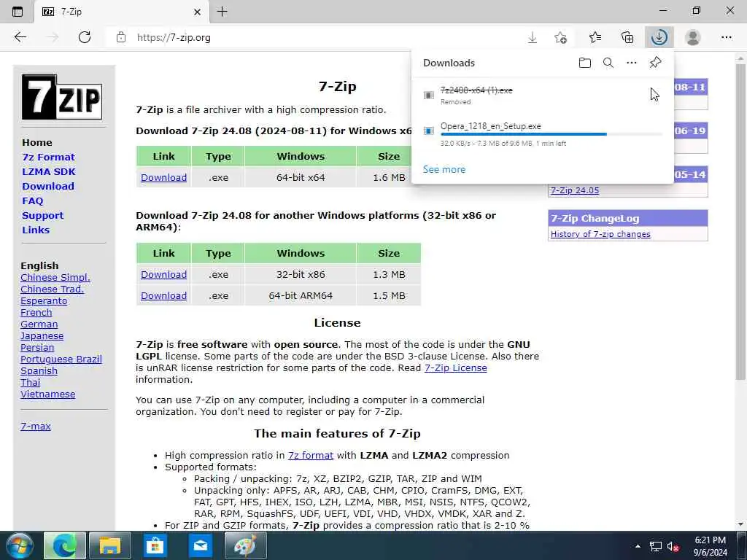Click the 7-Zip logo image
The width and height of the screenshot is (747, 560).
[62, 97]
